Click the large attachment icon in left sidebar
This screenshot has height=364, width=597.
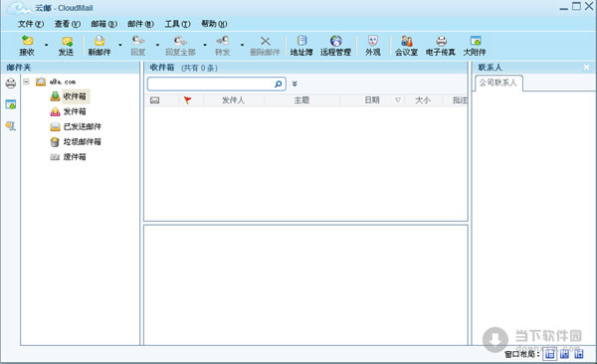[x=11, y=104]
